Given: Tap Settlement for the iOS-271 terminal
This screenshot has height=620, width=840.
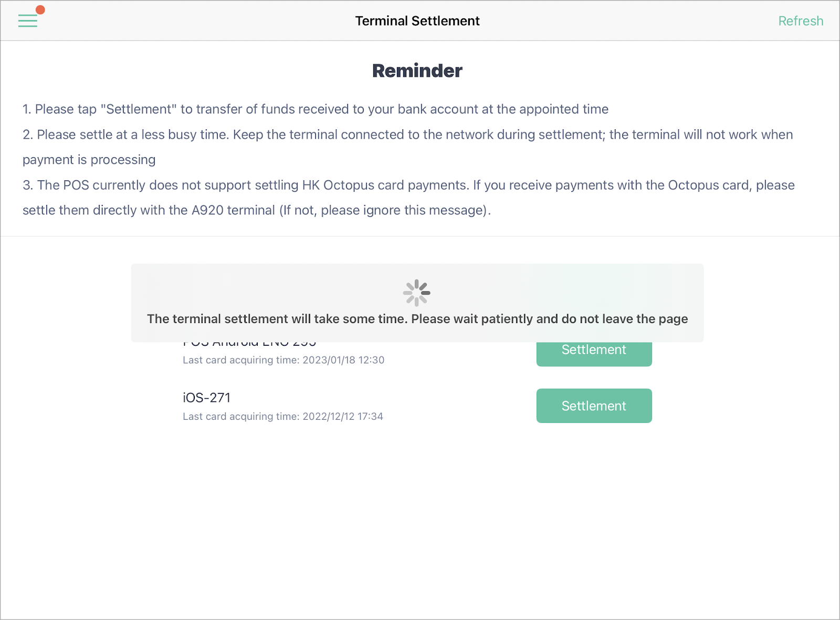Looking at the screenshot, I should pos(594,406).
